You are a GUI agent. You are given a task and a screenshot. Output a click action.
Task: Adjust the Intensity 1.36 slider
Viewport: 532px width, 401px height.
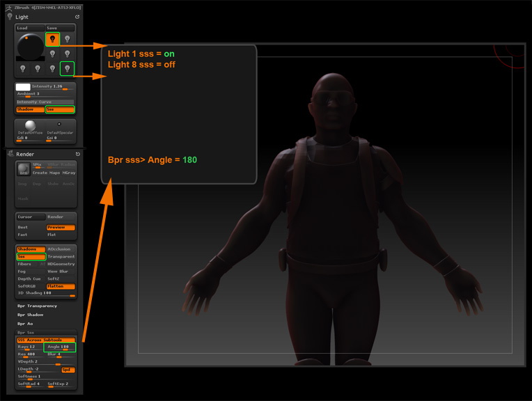[53, 87]
